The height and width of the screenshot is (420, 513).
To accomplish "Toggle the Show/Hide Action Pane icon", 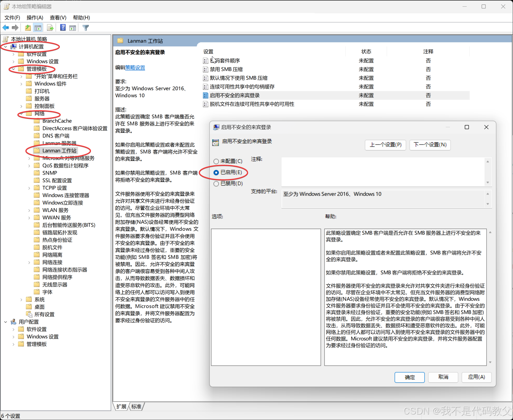I will pyautogui.click(x=73, y=28).
